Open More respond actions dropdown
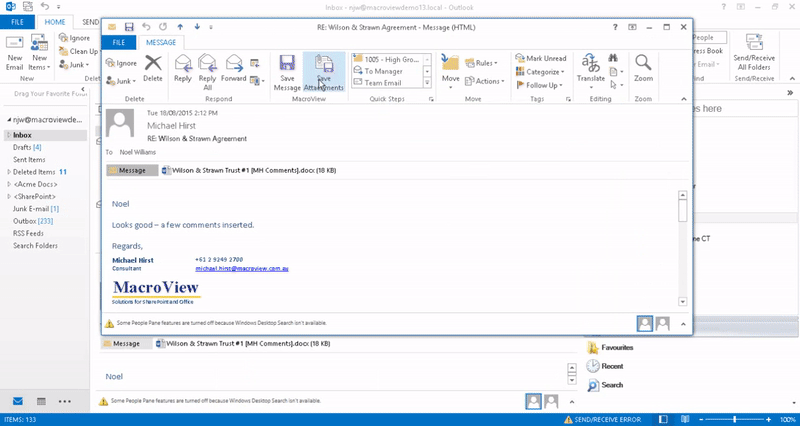 point(258,81)
